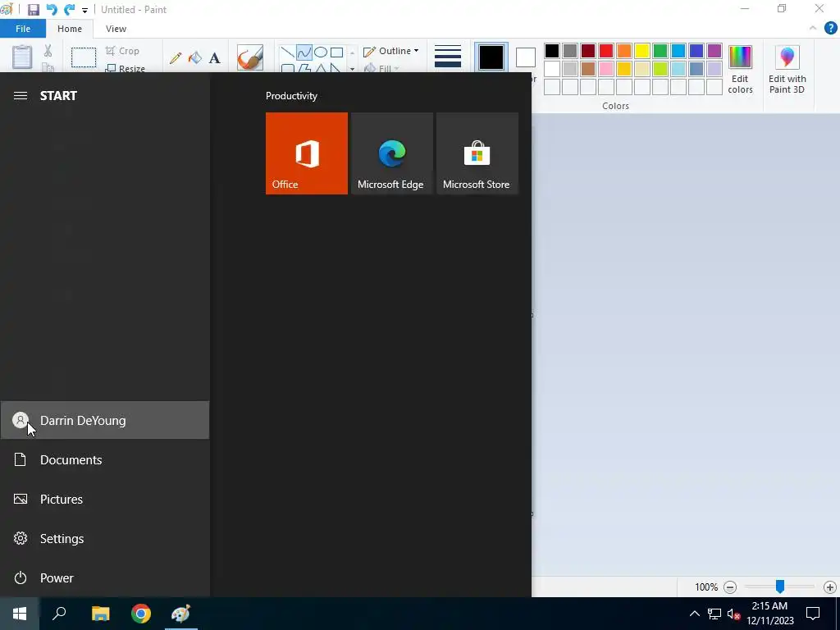Click the Crop button

[x=122, y=51]
